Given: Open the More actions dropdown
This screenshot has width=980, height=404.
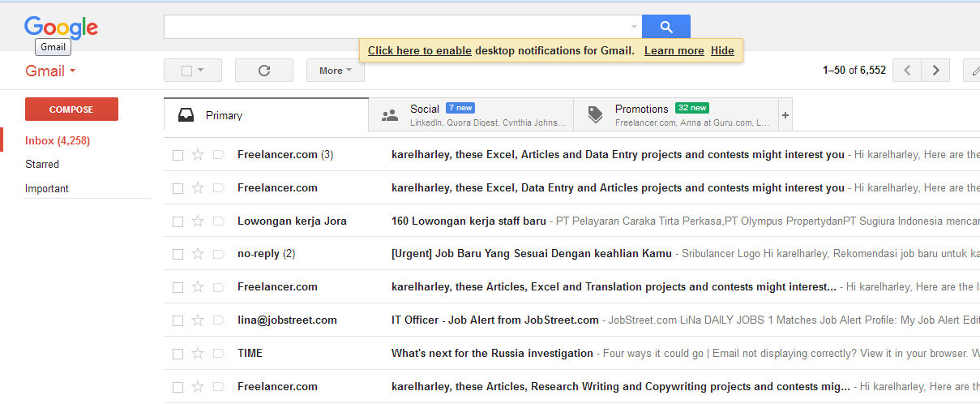Looking at the screenshot, I should click(x=335, y=71).
